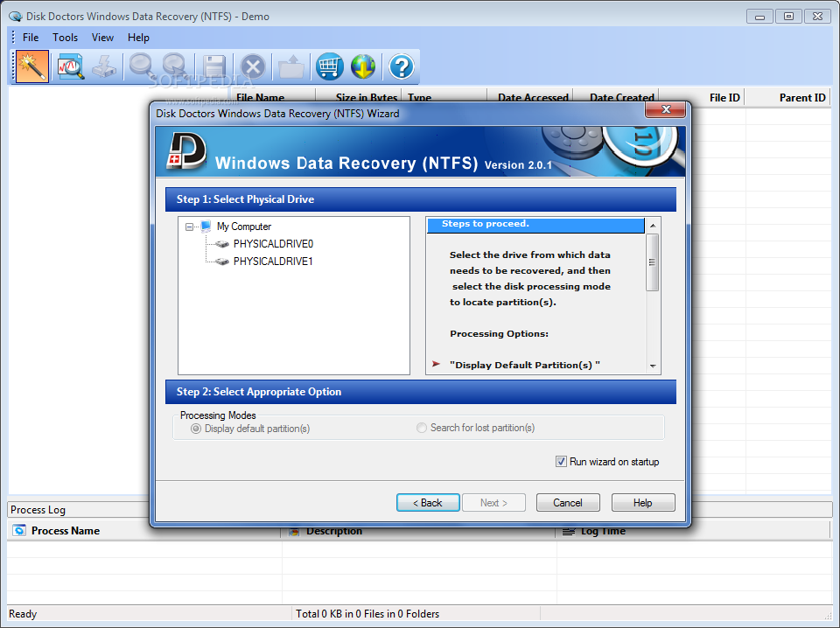The image size is (840, 628).
Task: Click the wizard Help button
Action: click(643, 503)
